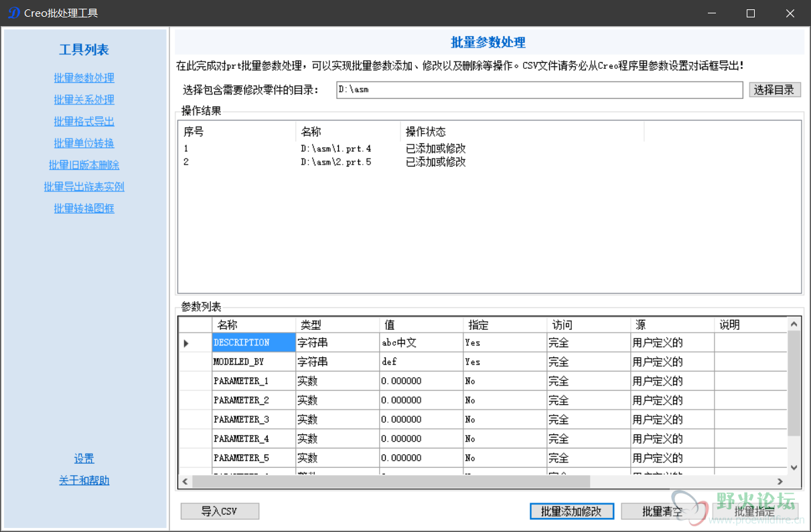Select the PARAMETER_2 name cell
This screenshot has height=532, width=811.
tap(254, 400)
